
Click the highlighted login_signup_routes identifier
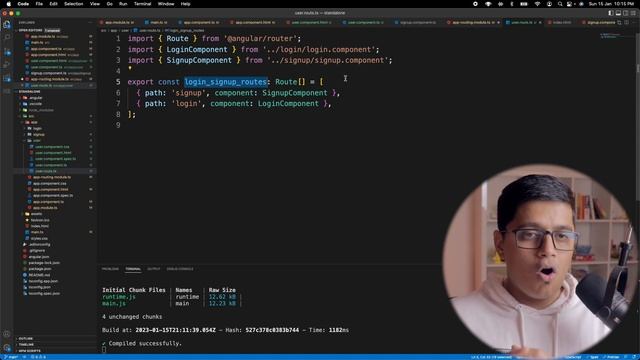[x=225, y=82]
